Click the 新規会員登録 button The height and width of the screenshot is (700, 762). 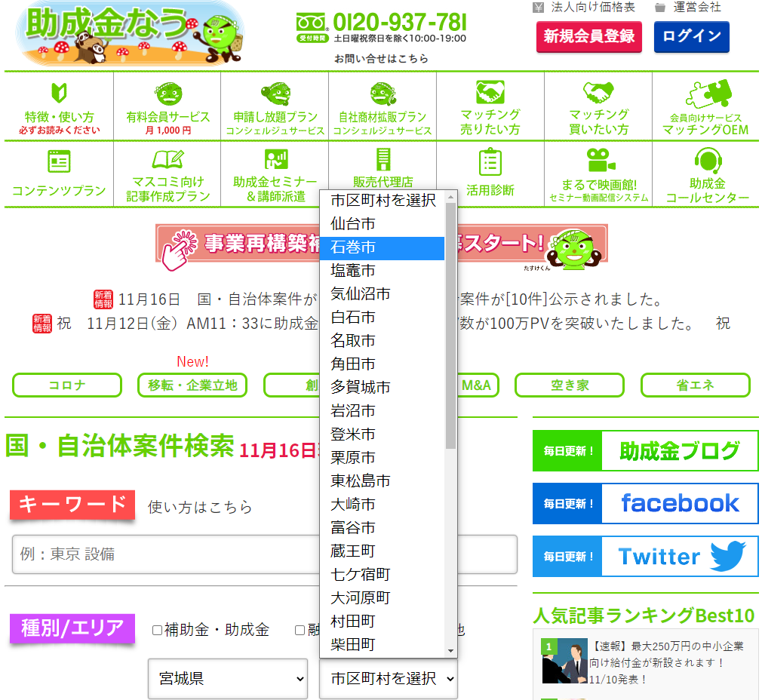(588, 36)
